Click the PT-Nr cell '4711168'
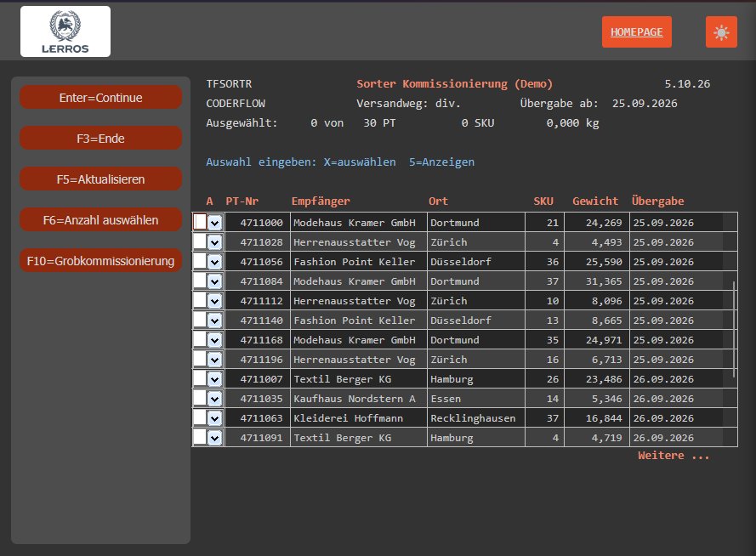 (x=261, y=340)
